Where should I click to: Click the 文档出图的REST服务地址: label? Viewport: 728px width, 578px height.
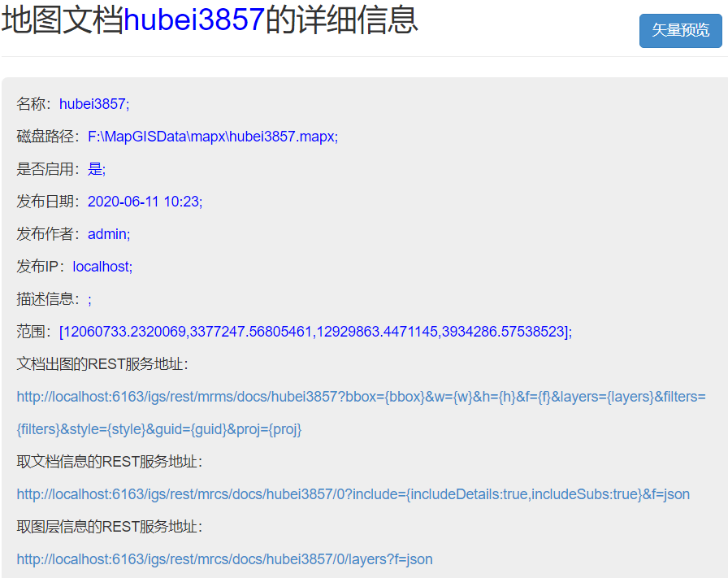pos(102,364)
